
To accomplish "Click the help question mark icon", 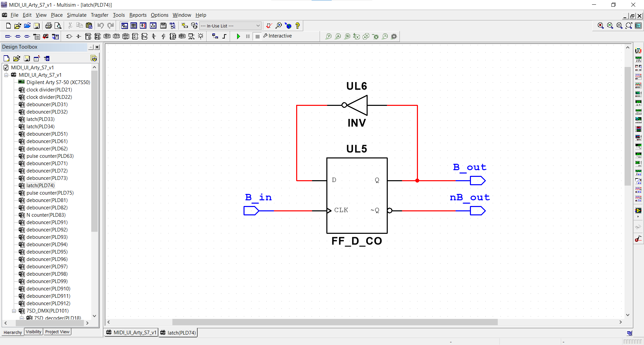I will tap(298, 25).
